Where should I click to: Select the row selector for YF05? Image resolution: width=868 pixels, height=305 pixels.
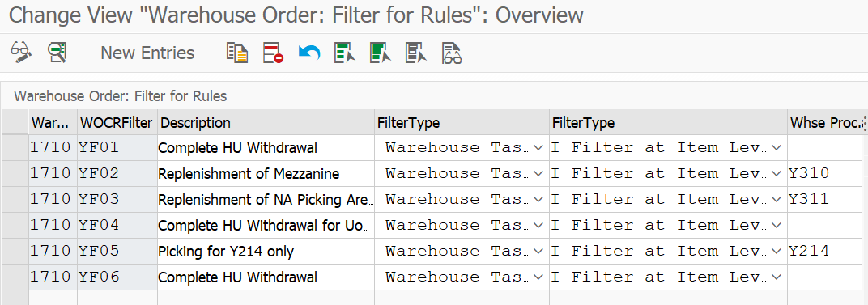[x=15, y=252]
